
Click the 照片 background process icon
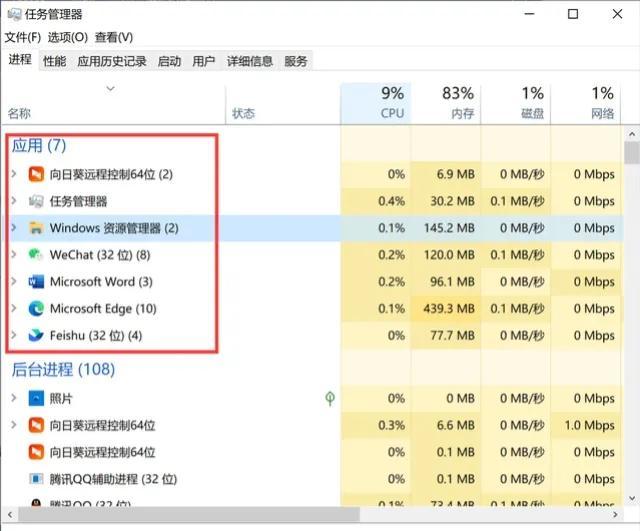(x=37, y=398)
